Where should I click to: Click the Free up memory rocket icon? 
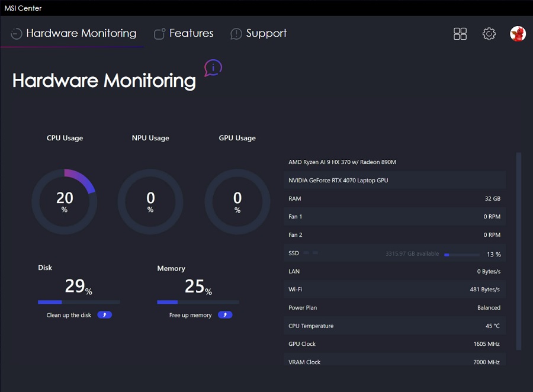pyautogui.click(x=225, y=315)
